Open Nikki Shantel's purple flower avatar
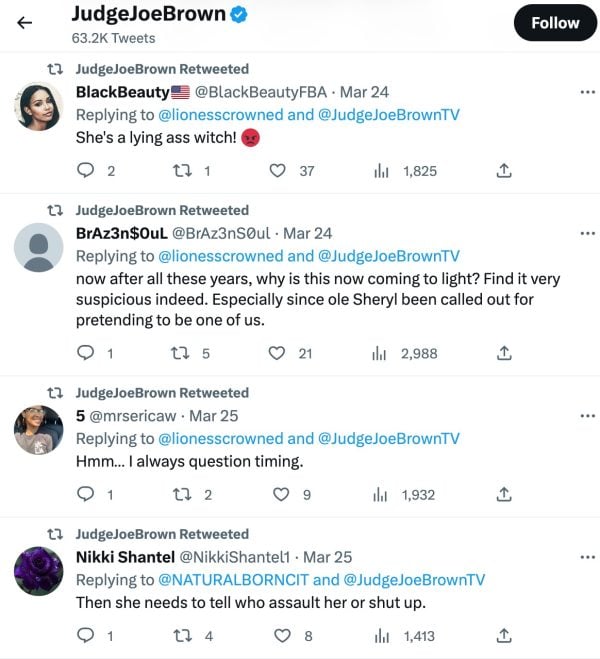 click(x=39, y=571)
